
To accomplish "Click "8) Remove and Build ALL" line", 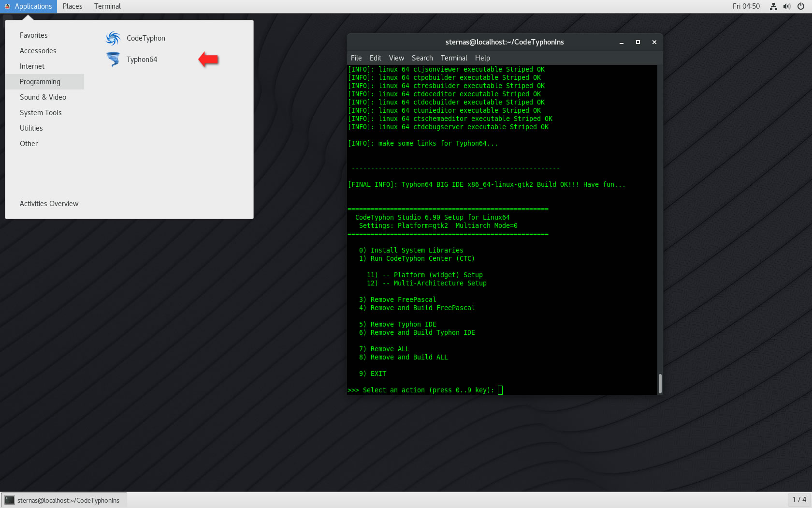I will tap(403, 357).
